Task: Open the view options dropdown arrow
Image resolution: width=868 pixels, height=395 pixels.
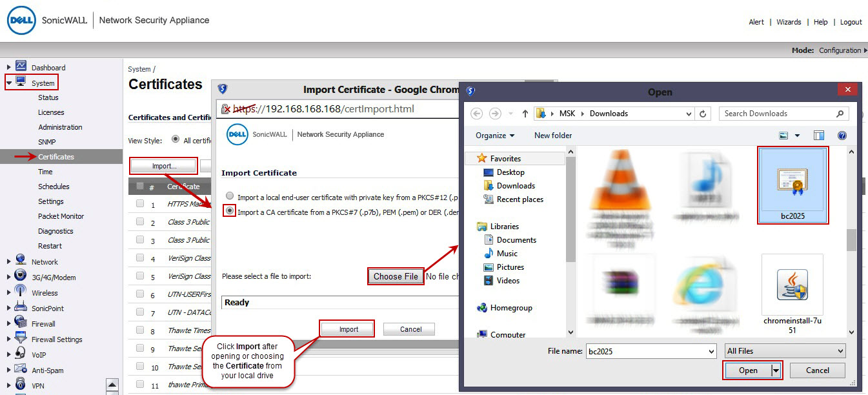Action: (797, 136)
